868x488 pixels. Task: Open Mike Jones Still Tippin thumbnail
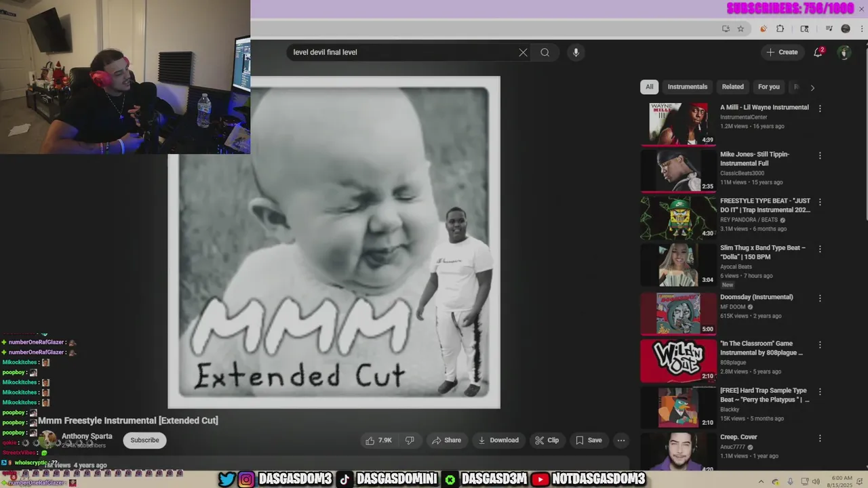click(678, 171)
